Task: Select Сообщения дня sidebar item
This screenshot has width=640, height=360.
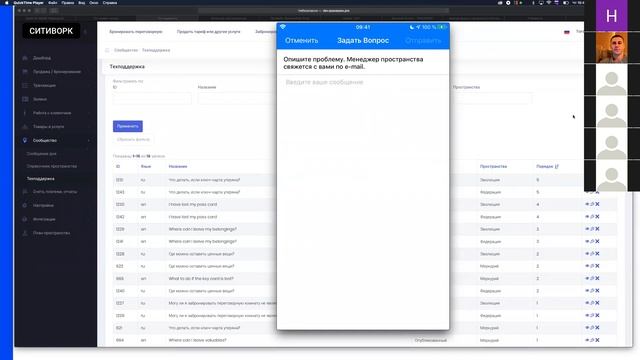Action: [x=42, y=154]
